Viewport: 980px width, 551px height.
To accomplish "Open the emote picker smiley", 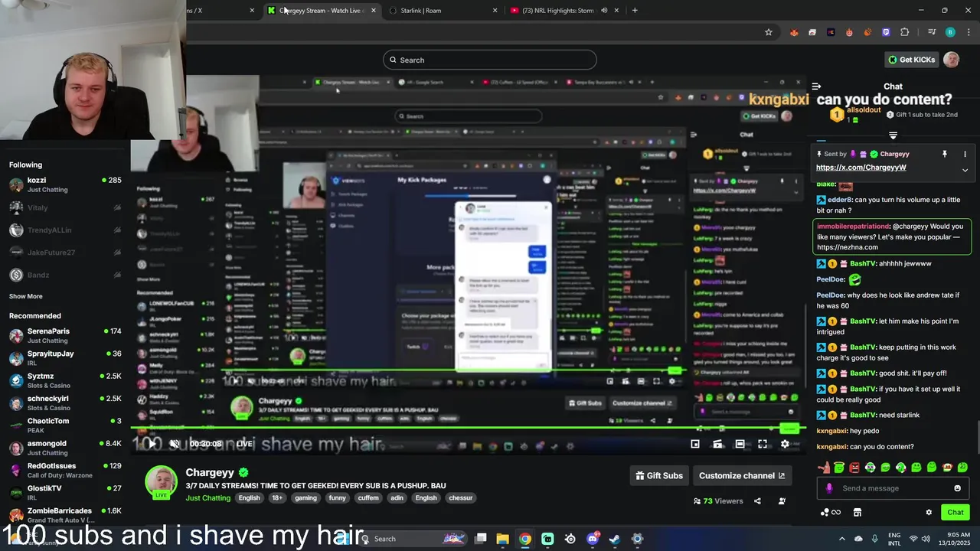I will (x=957, y=488).
